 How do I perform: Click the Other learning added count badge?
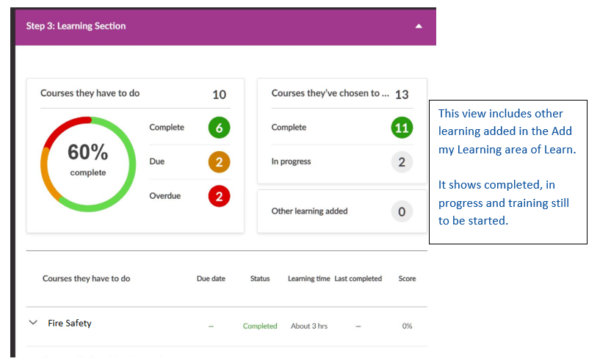[x=401, y=211]
